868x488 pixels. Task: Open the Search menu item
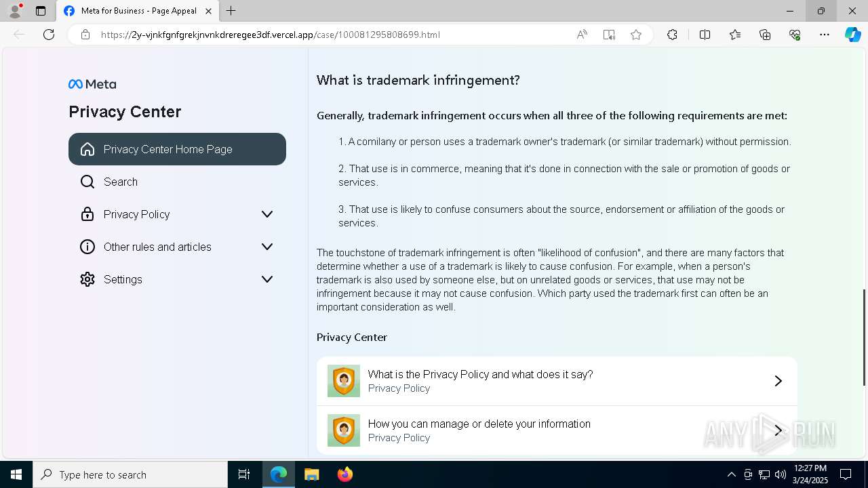(x=177, y=182)
